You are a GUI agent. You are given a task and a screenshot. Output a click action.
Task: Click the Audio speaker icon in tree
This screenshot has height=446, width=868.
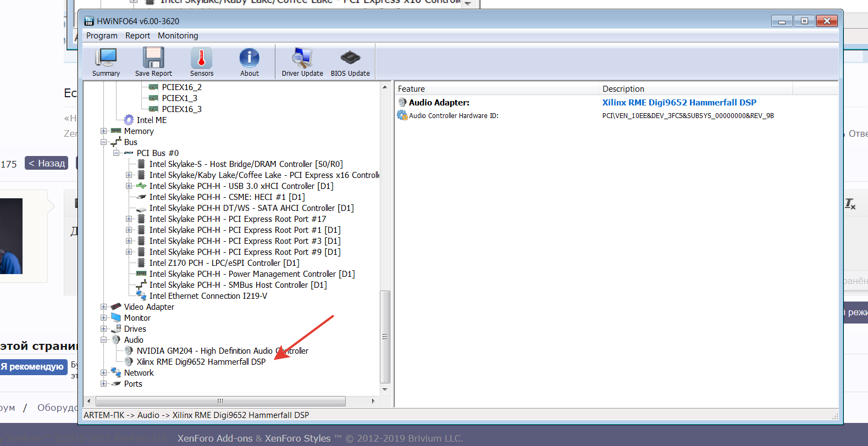click(116, 339)
